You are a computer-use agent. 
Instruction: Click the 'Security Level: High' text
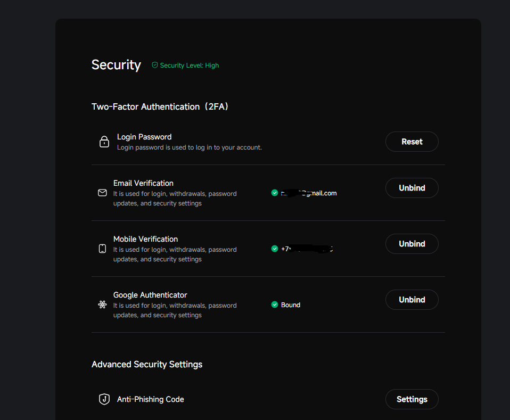click(x=190, y=65)
